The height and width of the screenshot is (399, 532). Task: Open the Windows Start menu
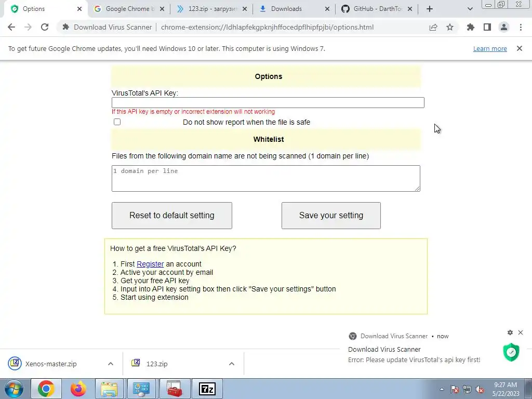pyautogui.click(x=14, y=389)
